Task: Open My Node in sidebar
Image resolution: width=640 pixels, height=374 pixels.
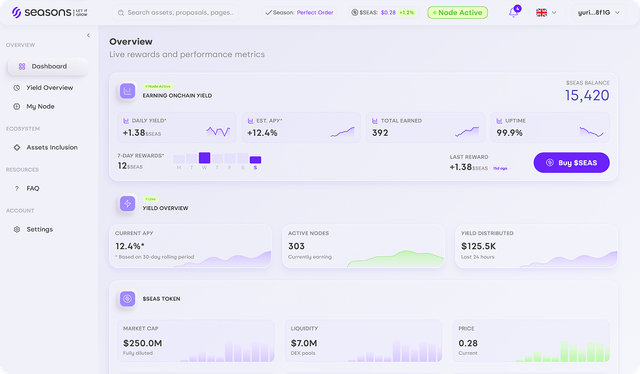Action: [x=40, y=106]
